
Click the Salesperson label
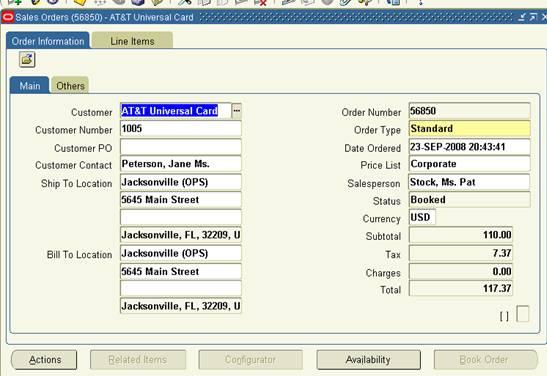[374, 183]
